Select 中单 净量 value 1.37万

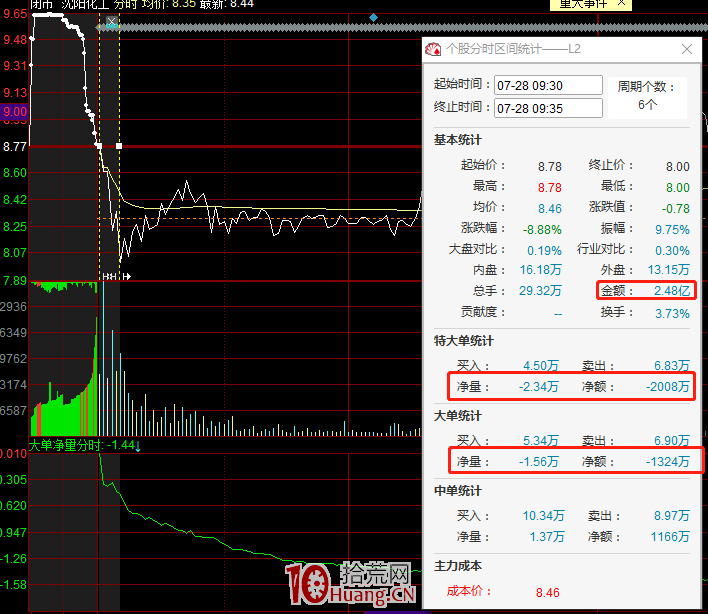tap(547, 537)
